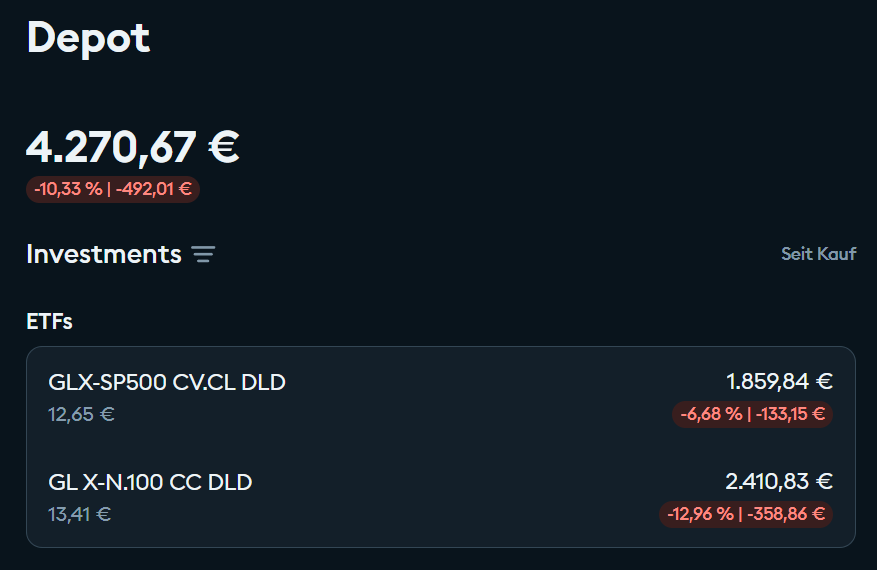The height and width of the screenshot is (570, 877).
Task: Click the -492,01 € total loss amount
Action: coord(153,189)
